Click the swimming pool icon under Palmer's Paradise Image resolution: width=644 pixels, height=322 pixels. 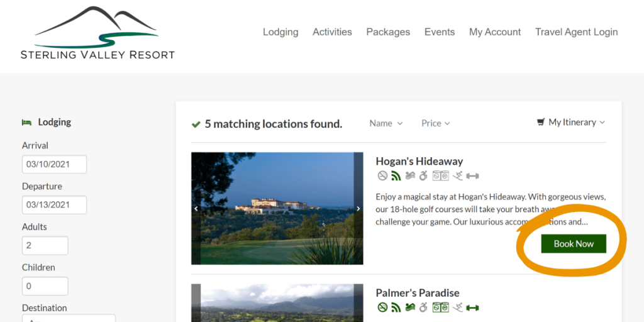410,308
